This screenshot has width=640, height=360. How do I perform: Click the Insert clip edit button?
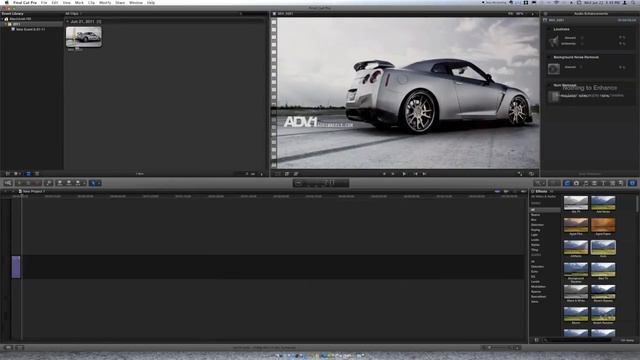69,183
